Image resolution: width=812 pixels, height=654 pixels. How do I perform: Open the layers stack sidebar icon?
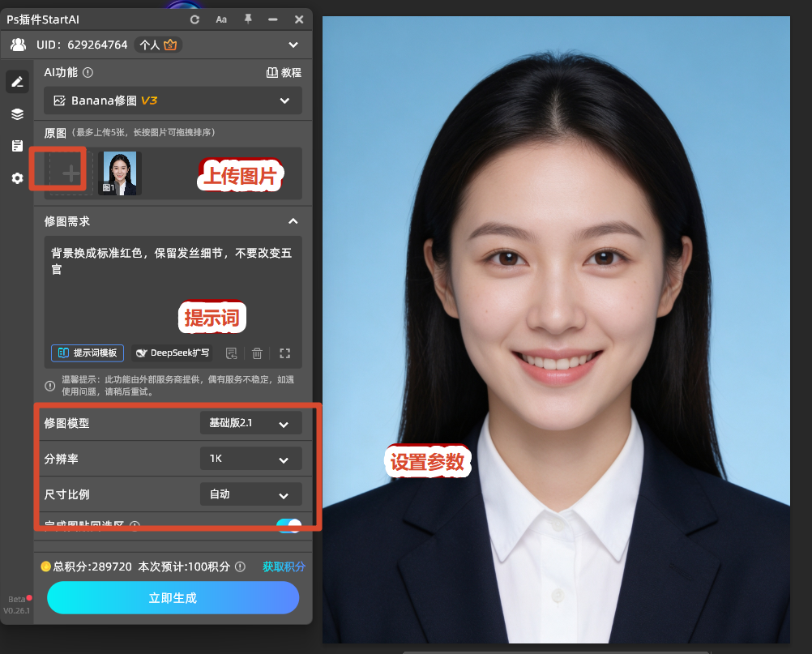pos(17,114)
